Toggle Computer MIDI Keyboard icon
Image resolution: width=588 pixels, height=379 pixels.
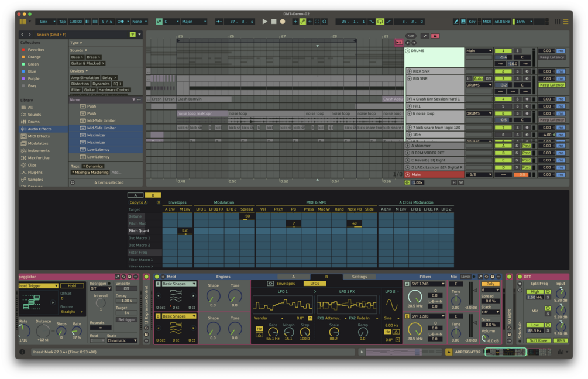(x=463, y=22)
